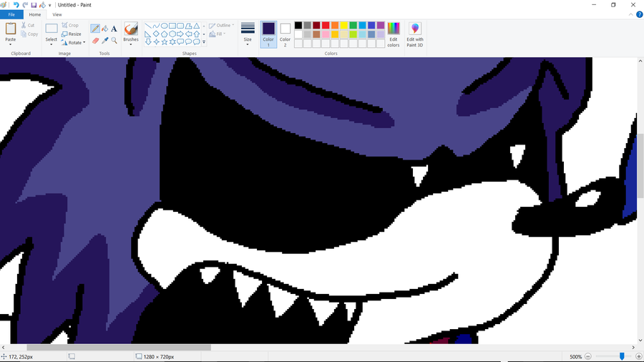The width and height of the screenshot is (644, 362).
Task: Choose the Right triangle shape
Action: [148, 34]
